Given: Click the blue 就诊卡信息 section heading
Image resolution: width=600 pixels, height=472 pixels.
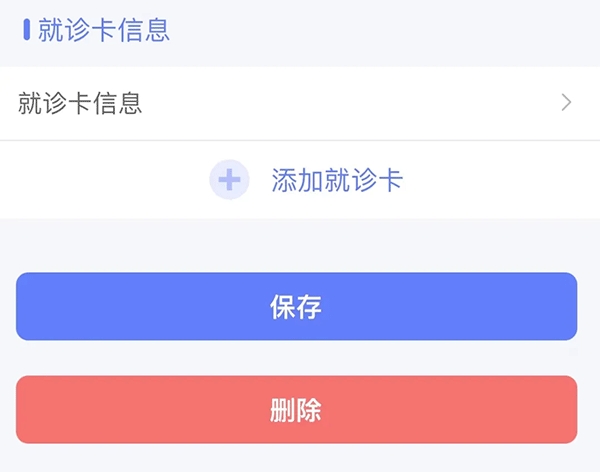Looking at the screenshot, I should pos(104,30).
